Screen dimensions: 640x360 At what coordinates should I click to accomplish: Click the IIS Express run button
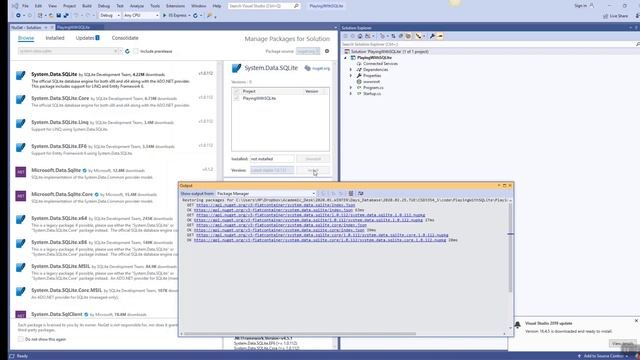click(176, 16)
